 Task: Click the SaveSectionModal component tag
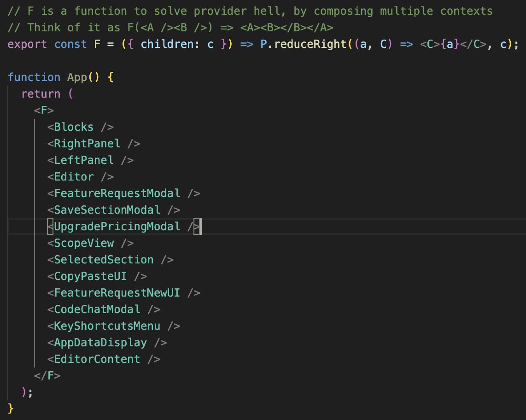point(114,210)
